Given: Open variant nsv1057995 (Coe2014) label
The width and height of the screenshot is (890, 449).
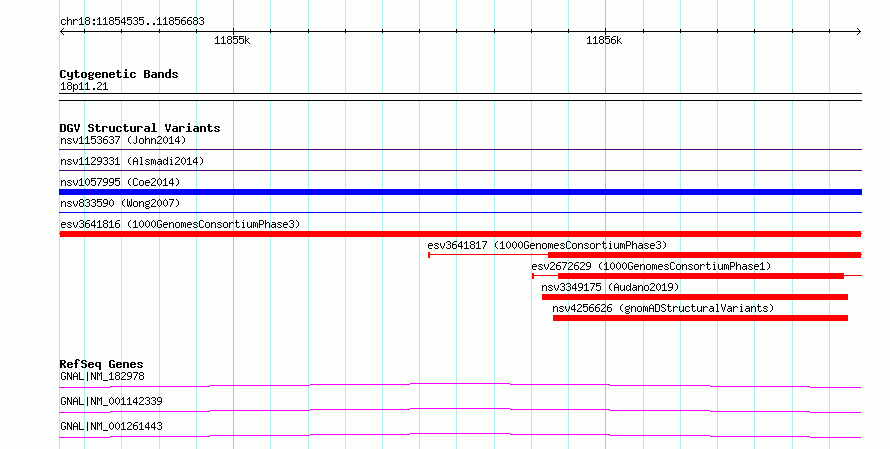Looking at the screenshot, I should [120, 182].
